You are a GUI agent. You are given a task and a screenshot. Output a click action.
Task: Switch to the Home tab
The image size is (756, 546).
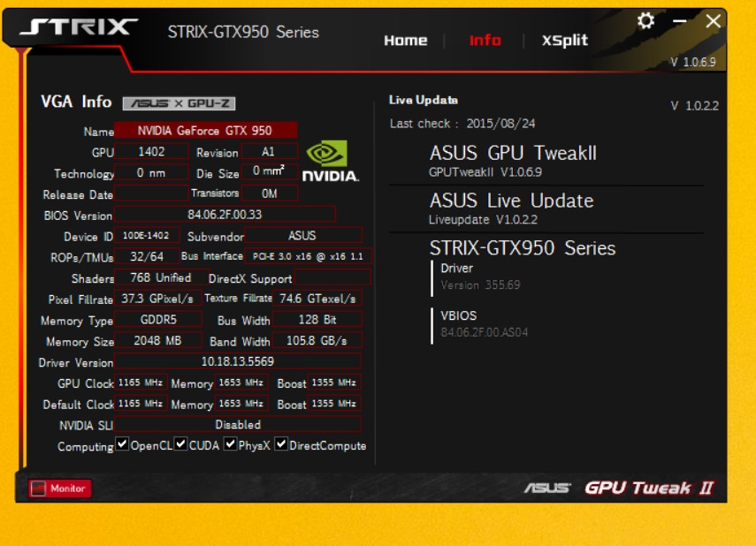coord(406,41)
